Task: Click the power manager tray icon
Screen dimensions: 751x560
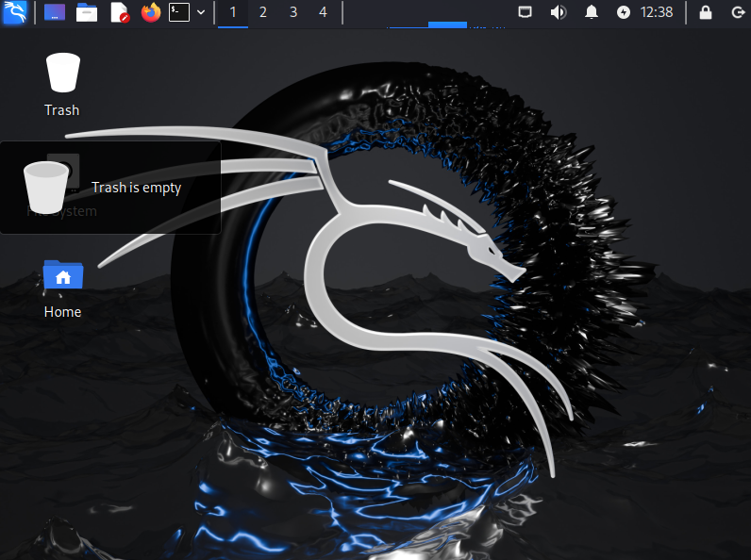Action: [x=623, y=12]
